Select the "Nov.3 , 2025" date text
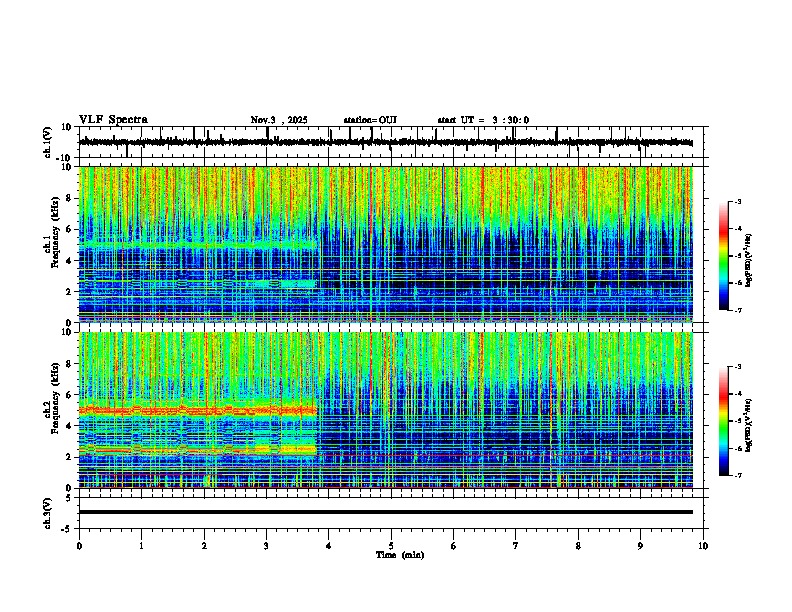Viewport: 792px width, 612px height. pos(279,120)
